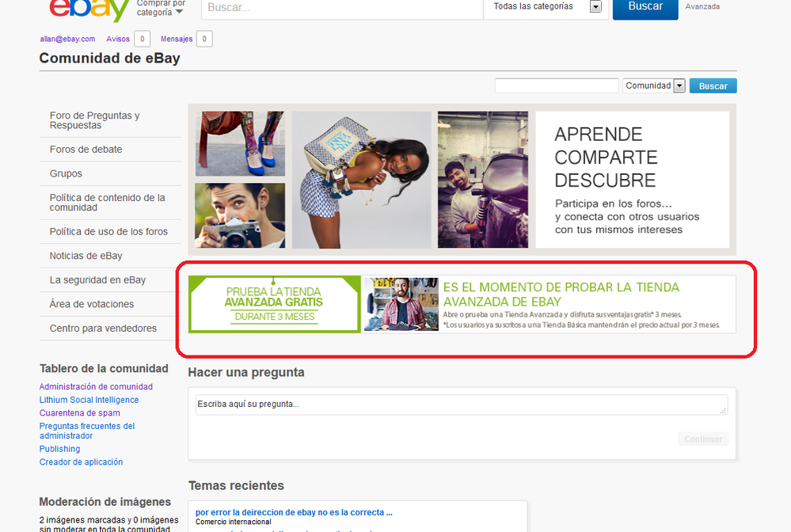
Task: Click the Mensajes counter box
Action: (204, 39)
